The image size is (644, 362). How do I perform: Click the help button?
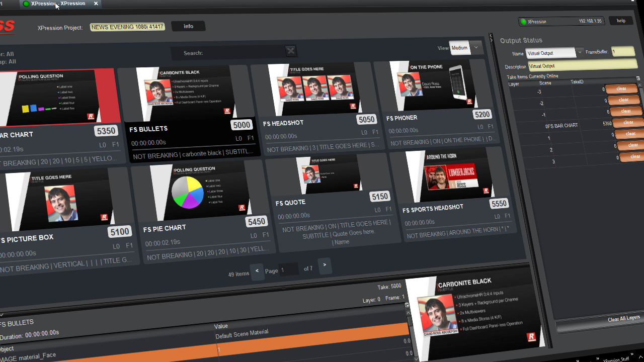(x=621, y=21)
